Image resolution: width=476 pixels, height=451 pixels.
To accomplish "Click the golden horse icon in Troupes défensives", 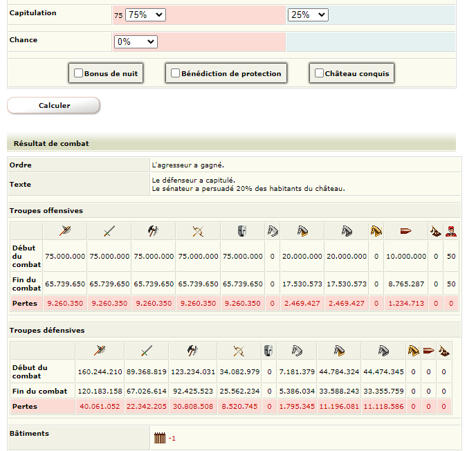I will tap(414, 351).
